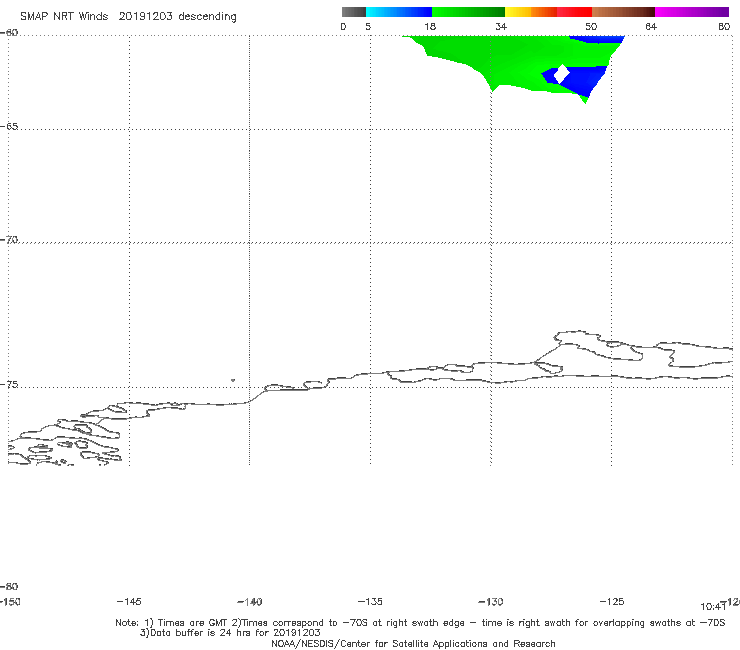Viewport: 740px width, 650px height.
Task: Click the longitude label "-140"
Action: pyautogui.click(x=250, y=602)
